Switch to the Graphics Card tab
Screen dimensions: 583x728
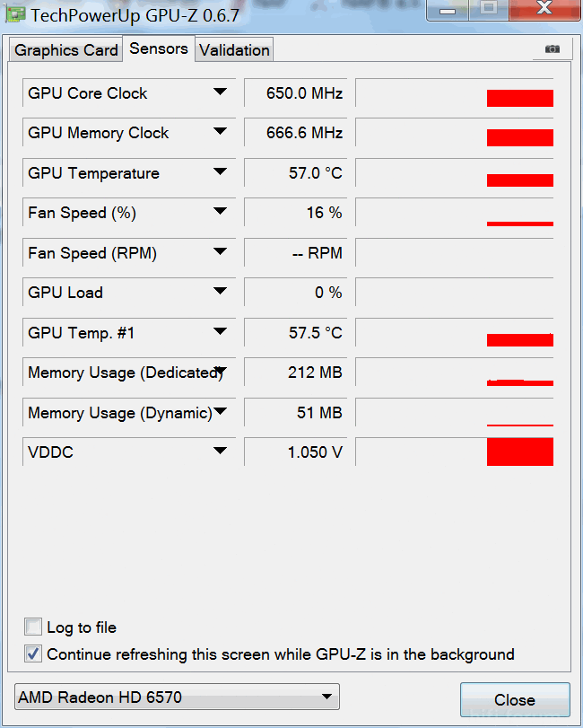[x=65, y=49]
